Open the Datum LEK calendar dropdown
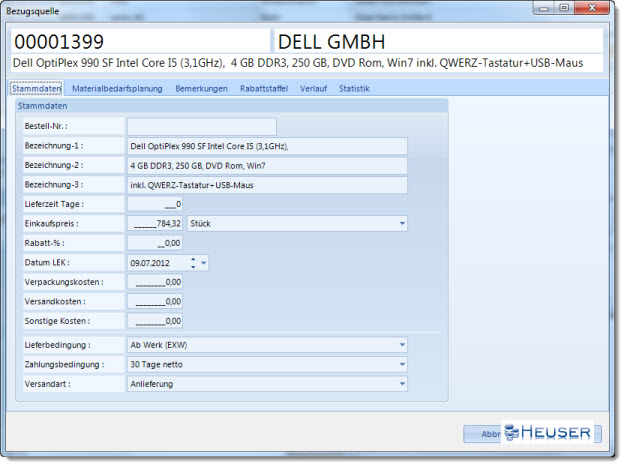Screen dimensions: 625x467 click(x=204, y=263)
